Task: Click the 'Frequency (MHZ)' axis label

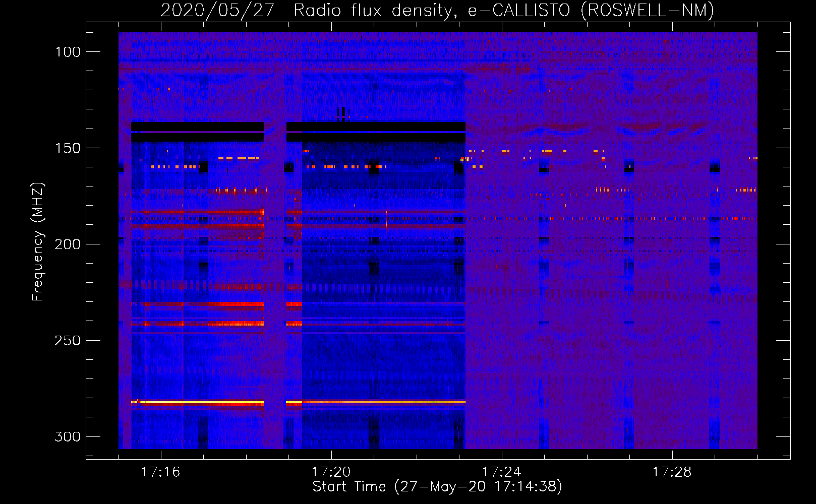Action: (38, 242)
